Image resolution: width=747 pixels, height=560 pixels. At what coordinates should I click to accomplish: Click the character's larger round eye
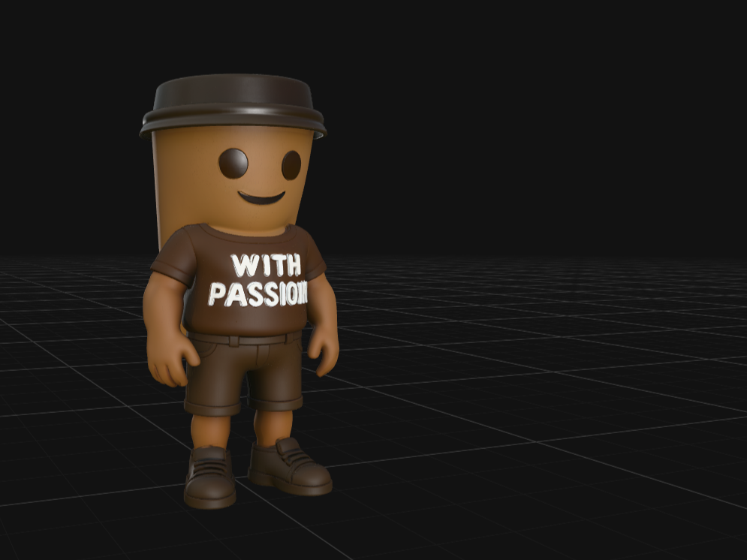tap(233, 164)
